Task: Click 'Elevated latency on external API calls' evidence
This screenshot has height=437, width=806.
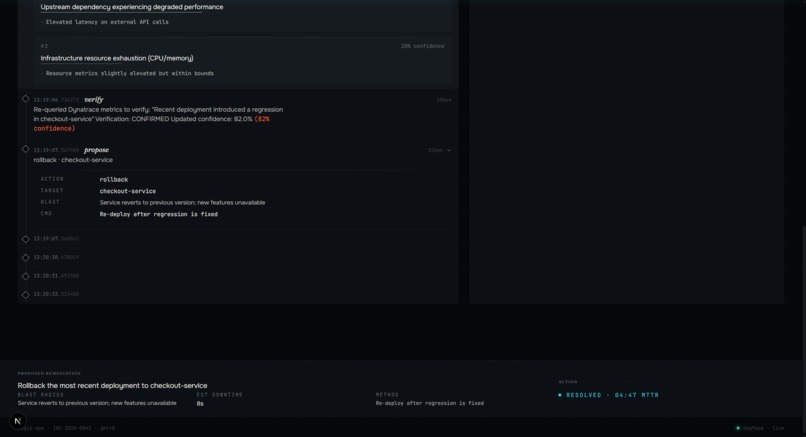Action: [107, 22]
